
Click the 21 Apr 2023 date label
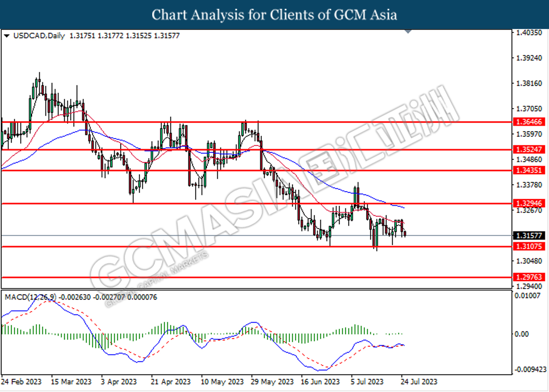(x=171, y=382)
